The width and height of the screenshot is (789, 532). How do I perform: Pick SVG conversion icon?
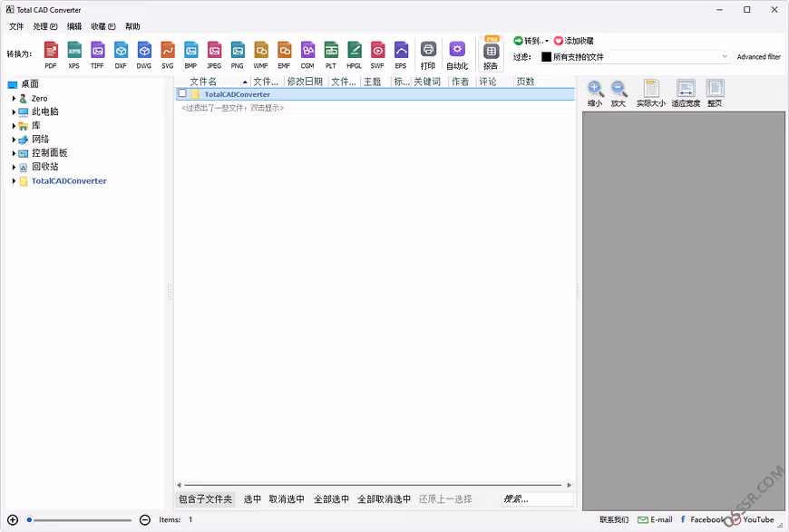168,54
